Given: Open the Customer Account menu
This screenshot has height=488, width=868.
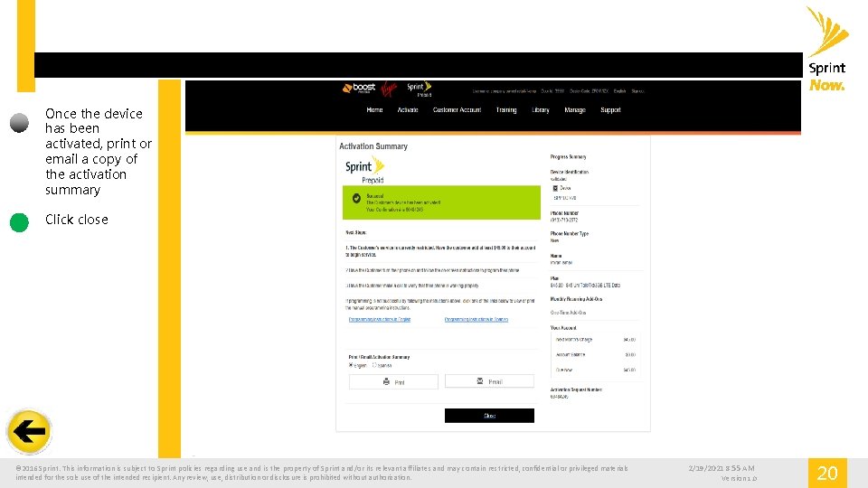Looking at the screenshot, I should tap(457, 110).
